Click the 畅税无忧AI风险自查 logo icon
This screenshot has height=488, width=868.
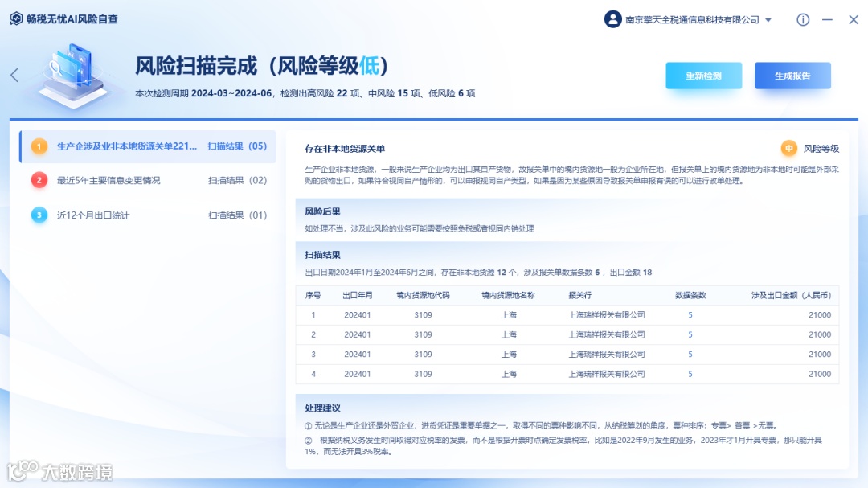click(16, 18)
